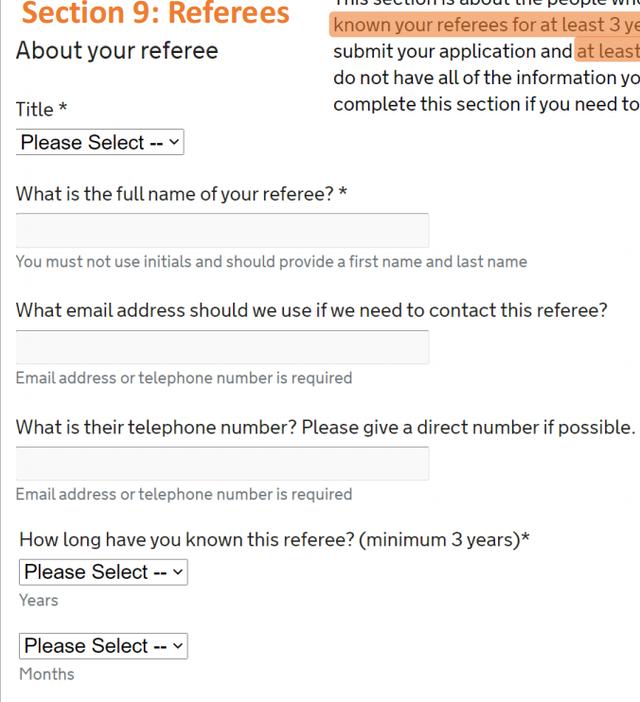This screenshot has width=640, height=702.
Task: Click the referee full name text field
Action: (222, 230)
